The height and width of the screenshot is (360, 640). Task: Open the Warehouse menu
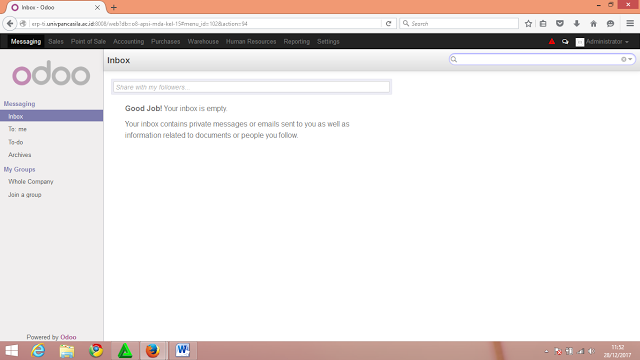click(203, 42)
